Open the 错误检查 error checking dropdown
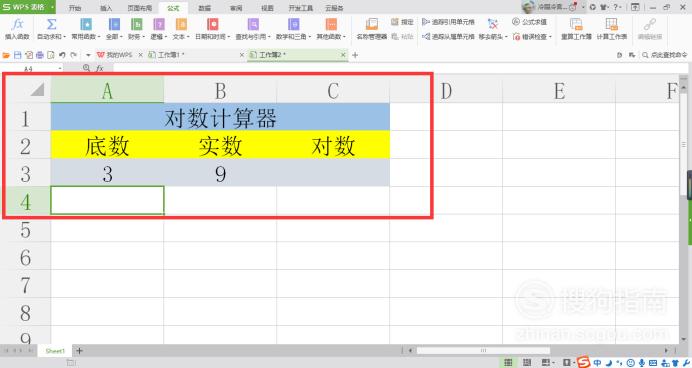692x368 pixels. pos(532,37)
